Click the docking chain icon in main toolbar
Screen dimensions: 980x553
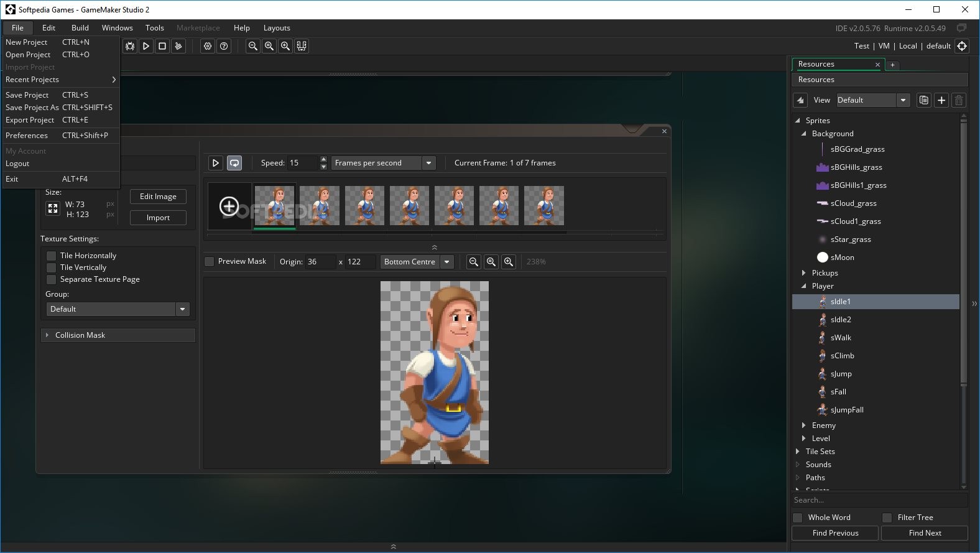(302, 46)
